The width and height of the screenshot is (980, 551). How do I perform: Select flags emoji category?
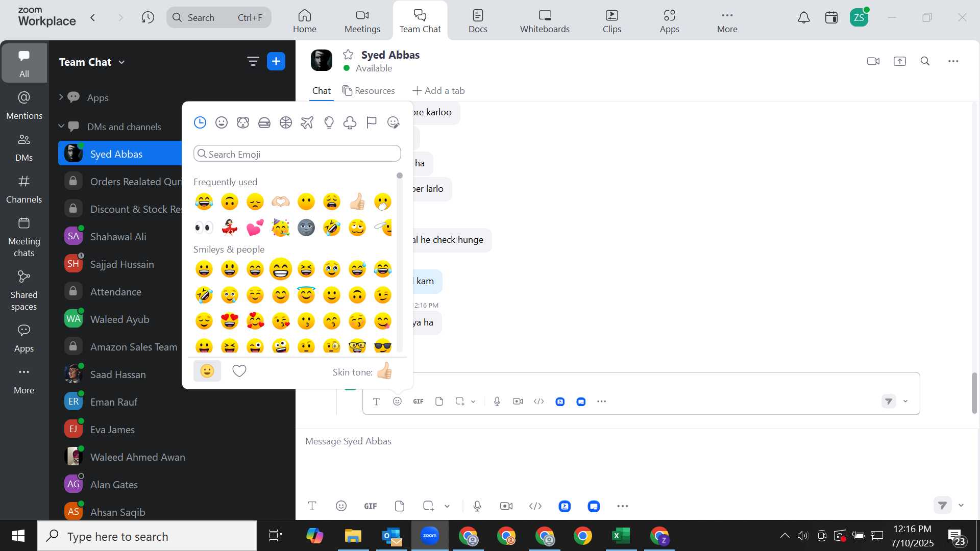(x=372, y=122)
